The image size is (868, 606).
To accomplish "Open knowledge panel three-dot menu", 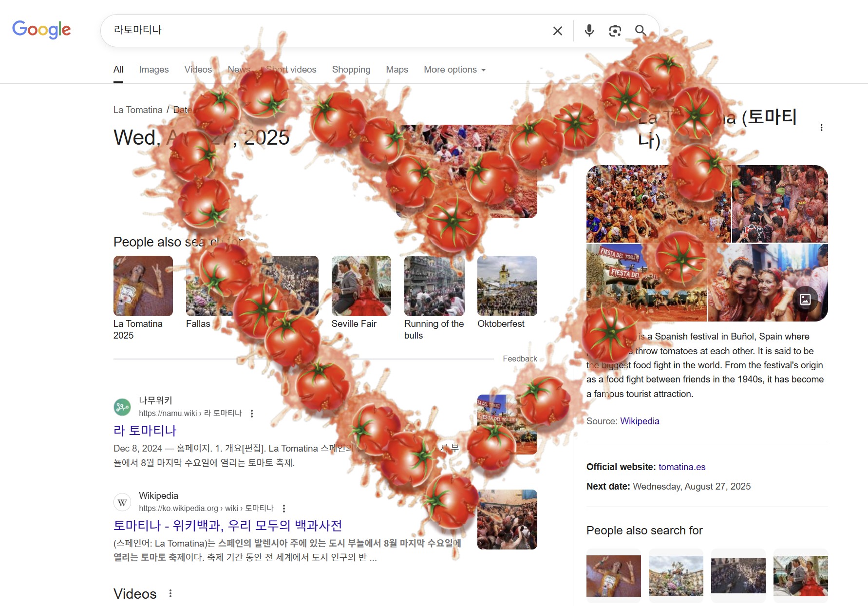I will coord(821,128).
